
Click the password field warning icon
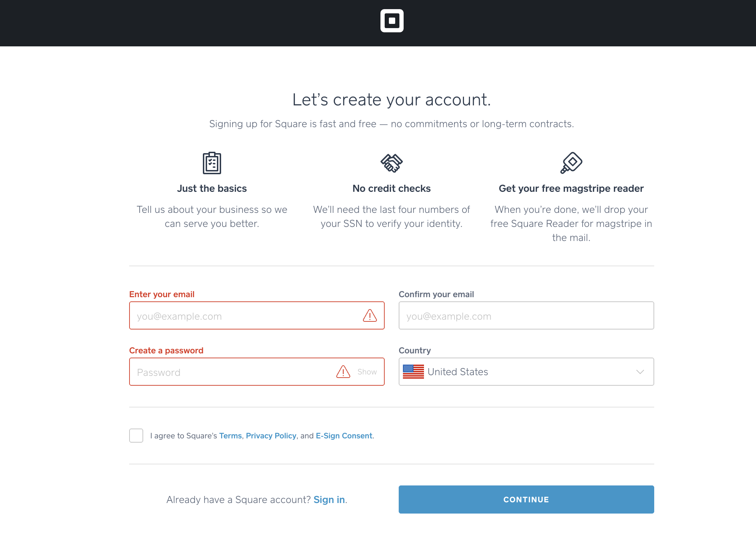[343, 372]
